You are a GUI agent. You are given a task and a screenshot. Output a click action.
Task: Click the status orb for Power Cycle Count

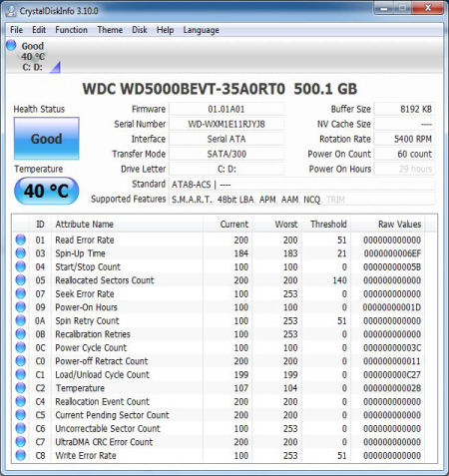21,347
